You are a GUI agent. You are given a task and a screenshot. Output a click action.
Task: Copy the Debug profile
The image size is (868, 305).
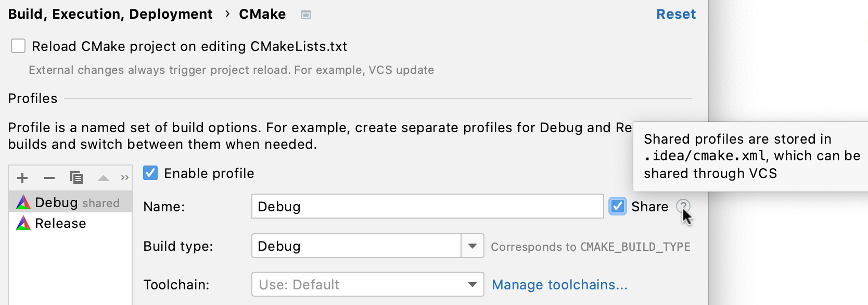click(x=77, y=177)
